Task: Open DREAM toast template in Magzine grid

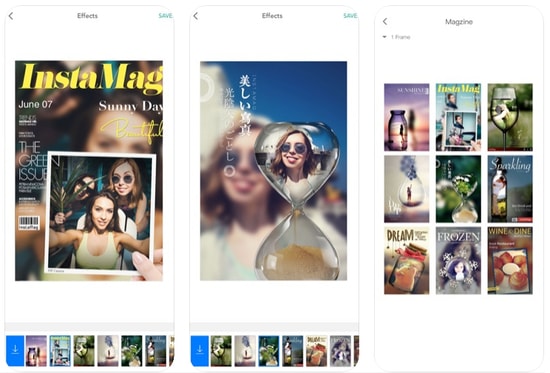Action: (x=407, y=260)
